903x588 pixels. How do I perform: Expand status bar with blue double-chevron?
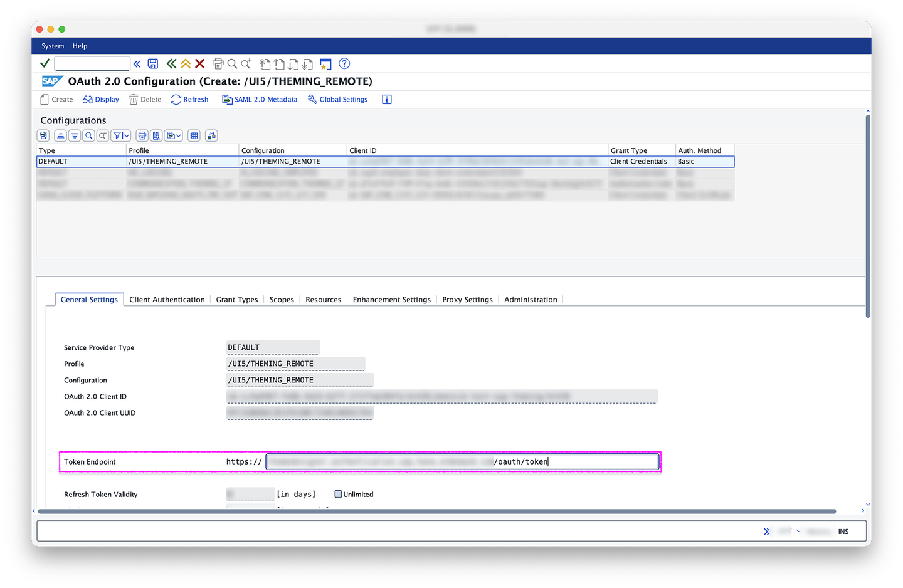coord(766,532)
